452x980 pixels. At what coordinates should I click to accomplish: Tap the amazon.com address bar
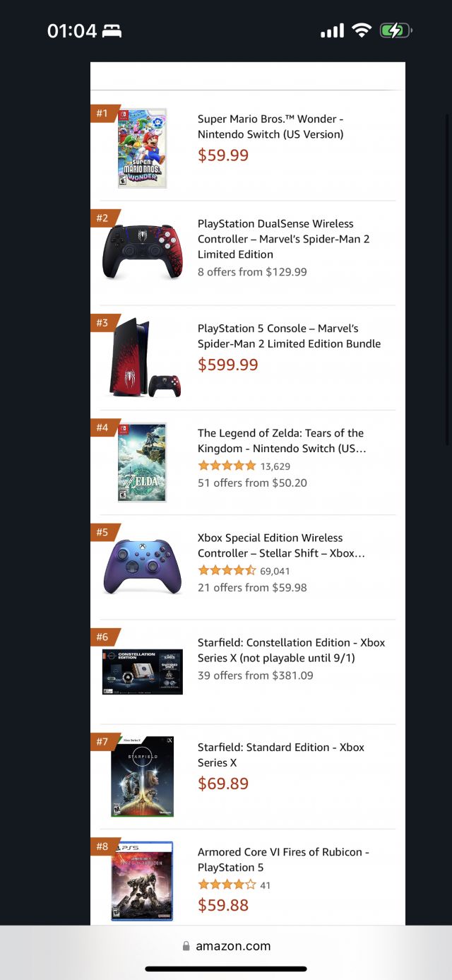tap(226, 946)
